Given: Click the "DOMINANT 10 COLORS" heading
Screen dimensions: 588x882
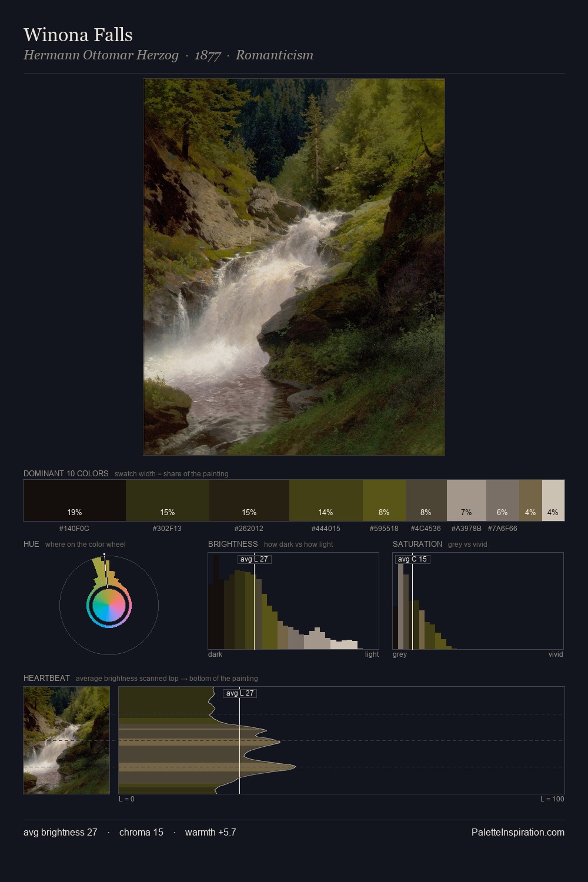Looking at the screenshot, I should 66,473.
